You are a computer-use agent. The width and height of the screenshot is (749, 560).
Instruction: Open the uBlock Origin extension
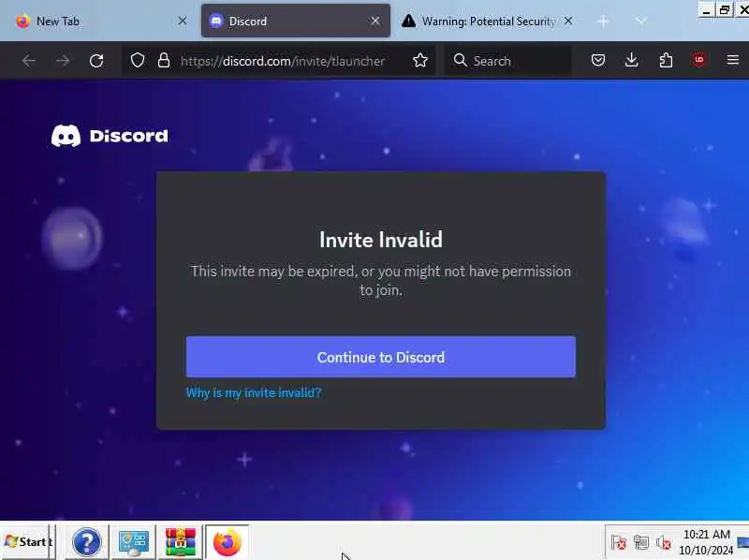tap(699, 60)
